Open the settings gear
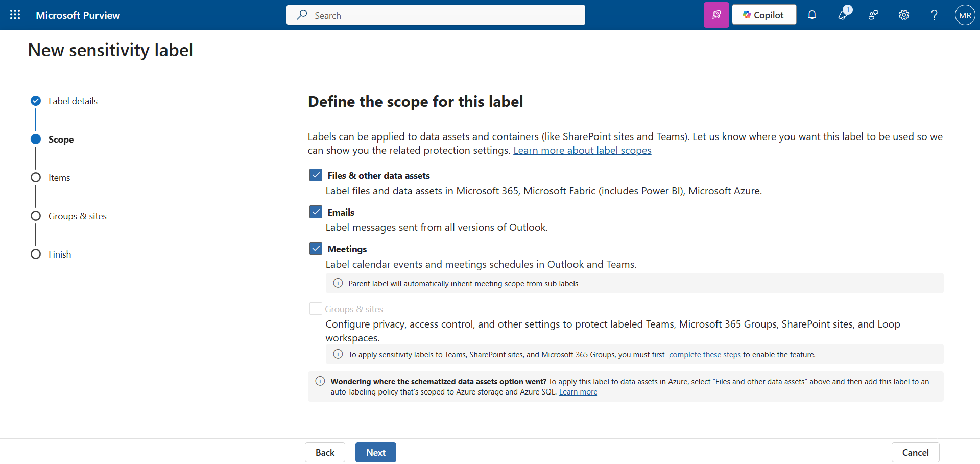 click(x=903, y=15)
